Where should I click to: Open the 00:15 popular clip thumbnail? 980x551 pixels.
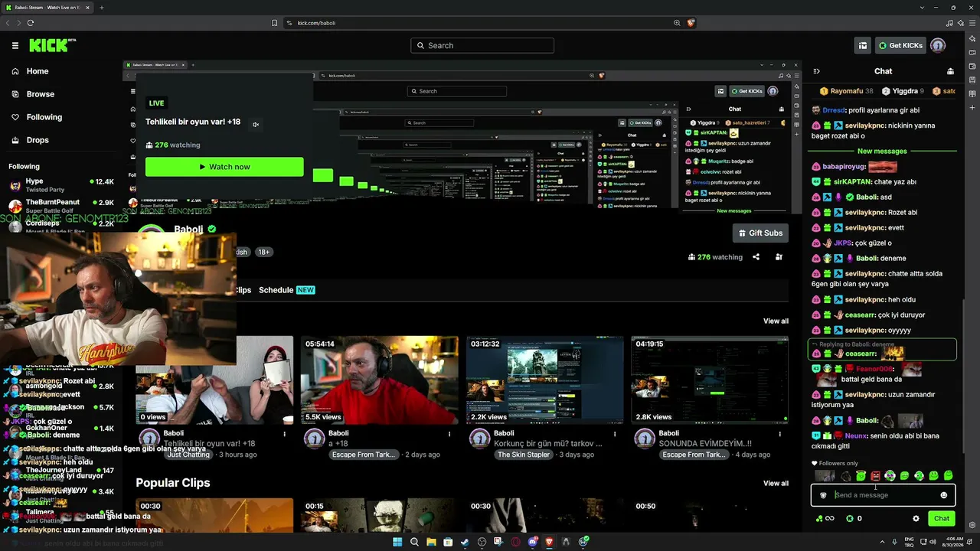[379, 515]
